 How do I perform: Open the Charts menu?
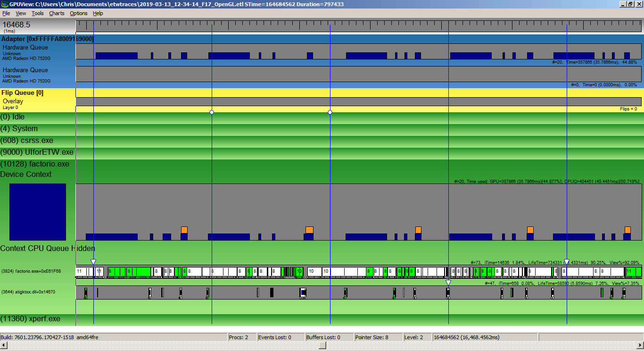[x=57, y=13]
